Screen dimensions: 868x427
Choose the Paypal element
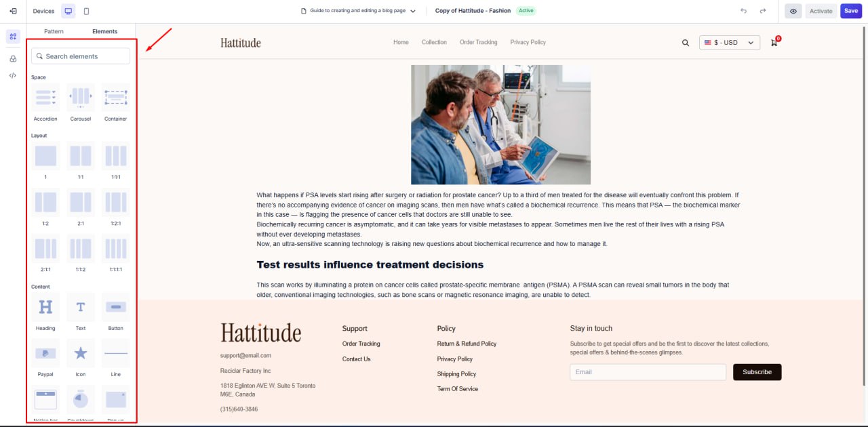click(x=45, y=353)
